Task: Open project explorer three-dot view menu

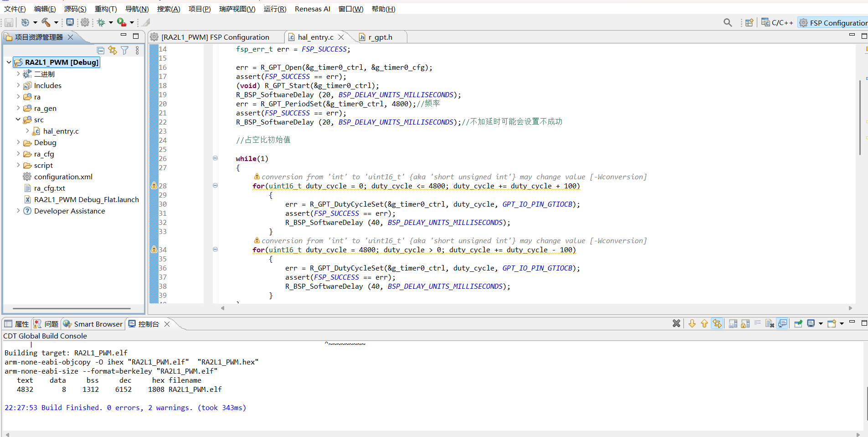Action: (x=137, y=50)
